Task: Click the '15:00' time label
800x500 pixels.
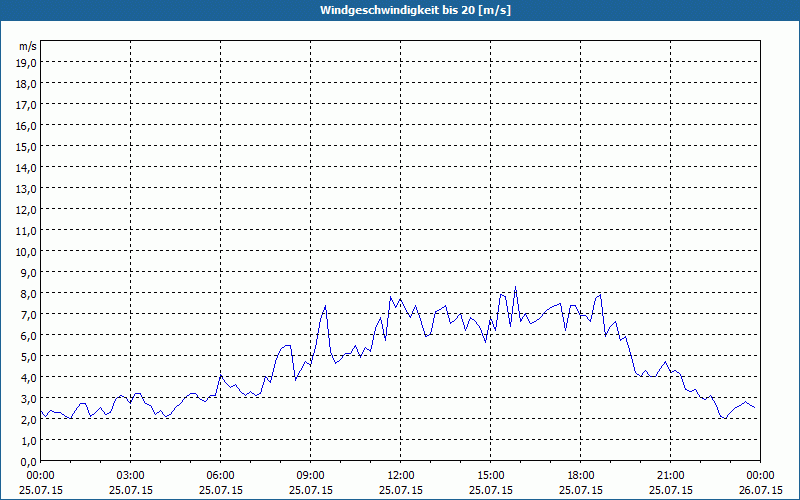Action: pyautogui.click(x=490, y=476)
